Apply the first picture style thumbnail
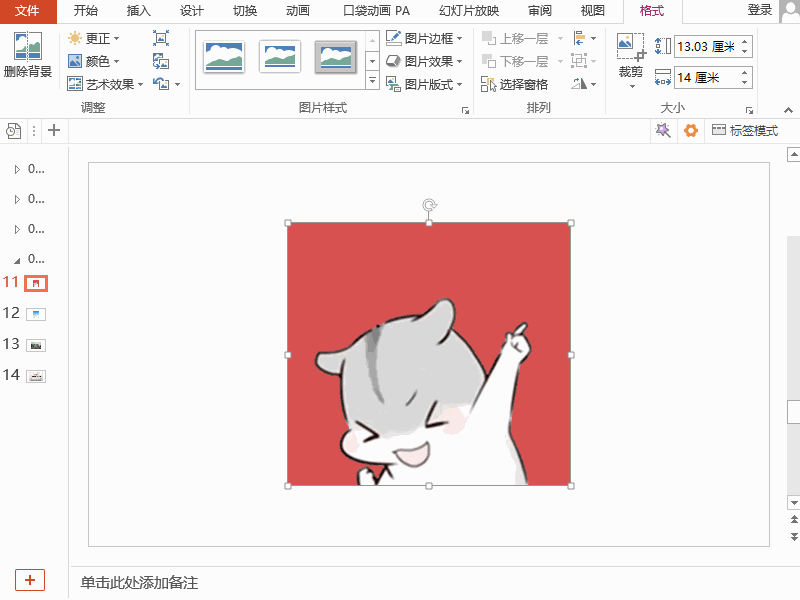800x600 pixels. pos(224,56)
